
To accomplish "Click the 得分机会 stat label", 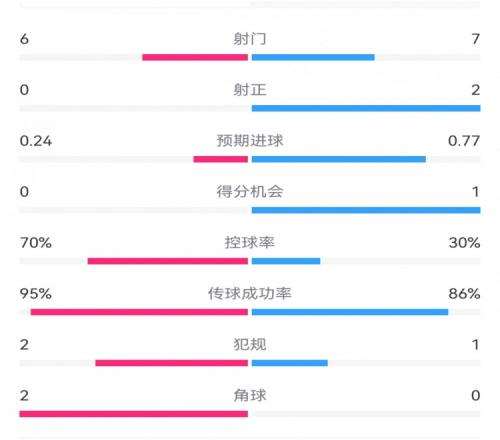I will (x=250, y=192).
